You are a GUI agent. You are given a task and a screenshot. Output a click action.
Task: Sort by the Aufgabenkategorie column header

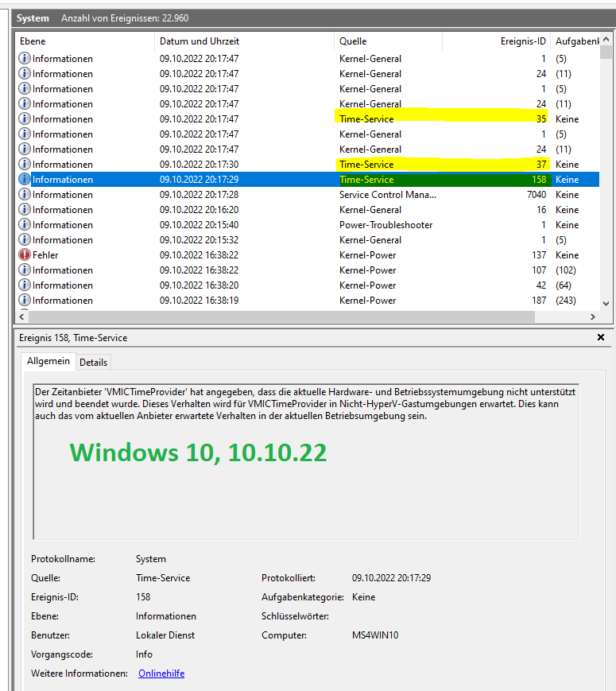pyautogui.click(x=575, y=41)
